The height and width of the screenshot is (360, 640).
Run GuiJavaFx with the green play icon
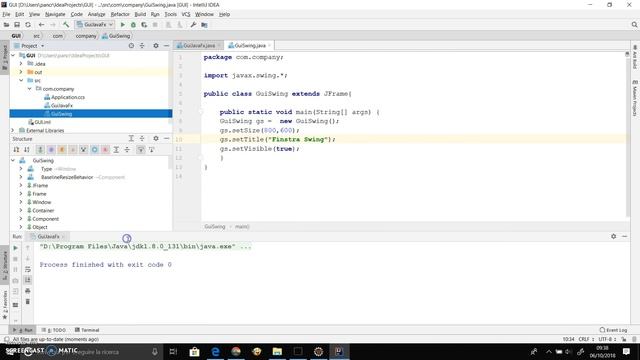[x=122, y=25]
